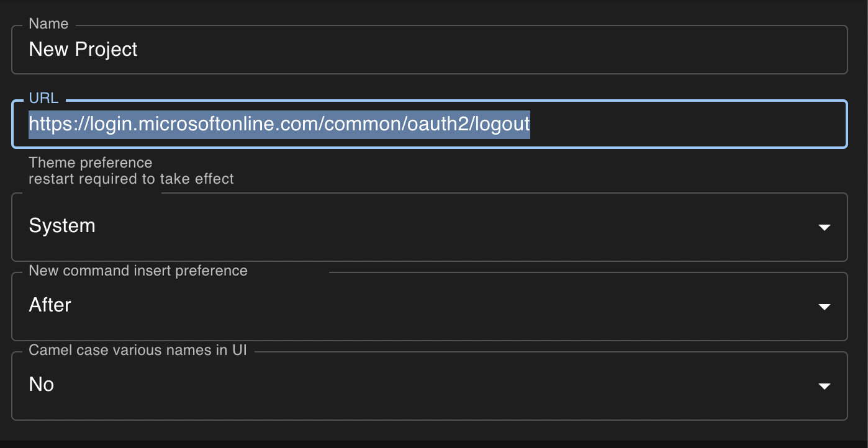
Task: Click the No value under Camel case
Action: pos(41,384)
